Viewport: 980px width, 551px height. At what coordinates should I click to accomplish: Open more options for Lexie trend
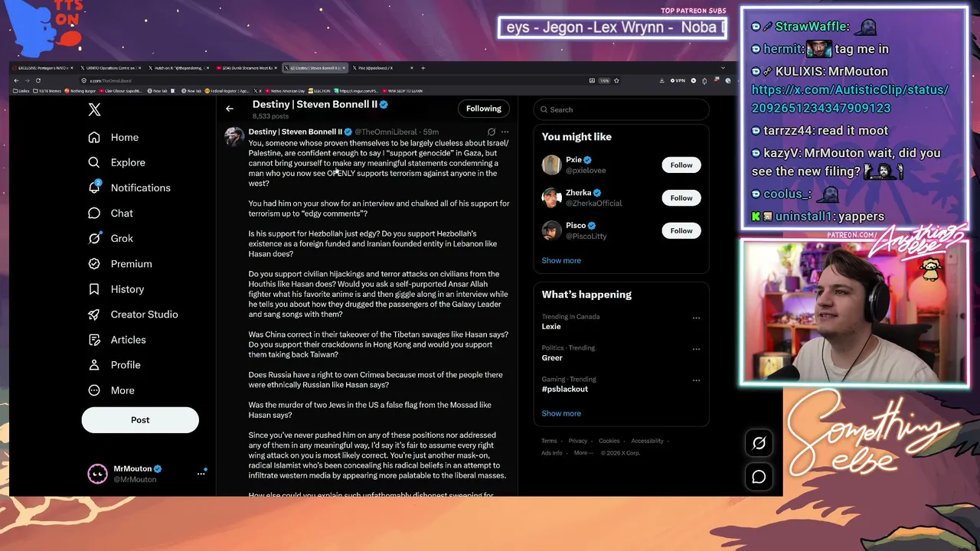click(696, 318)
